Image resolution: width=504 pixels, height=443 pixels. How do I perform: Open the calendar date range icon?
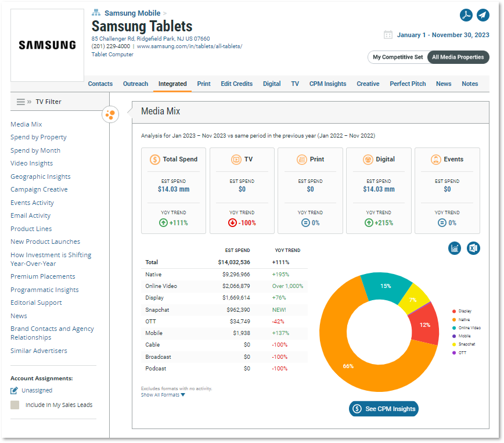388,35
